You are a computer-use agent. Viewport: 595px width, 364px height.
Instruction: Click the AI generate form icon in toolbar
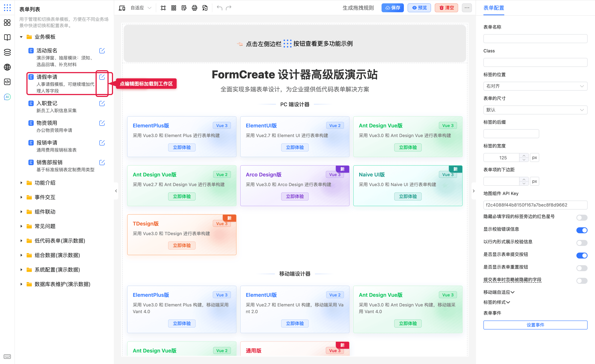(x=205, y=8)
